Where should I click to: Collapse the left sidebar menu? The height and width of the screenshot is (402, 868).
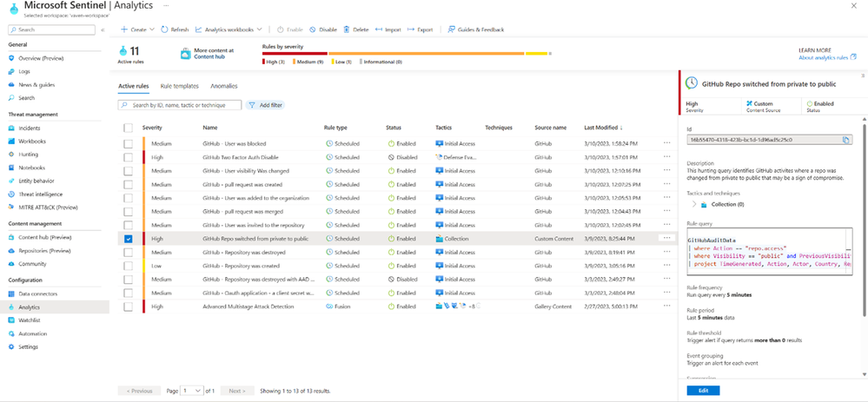[x=103, y=30]
